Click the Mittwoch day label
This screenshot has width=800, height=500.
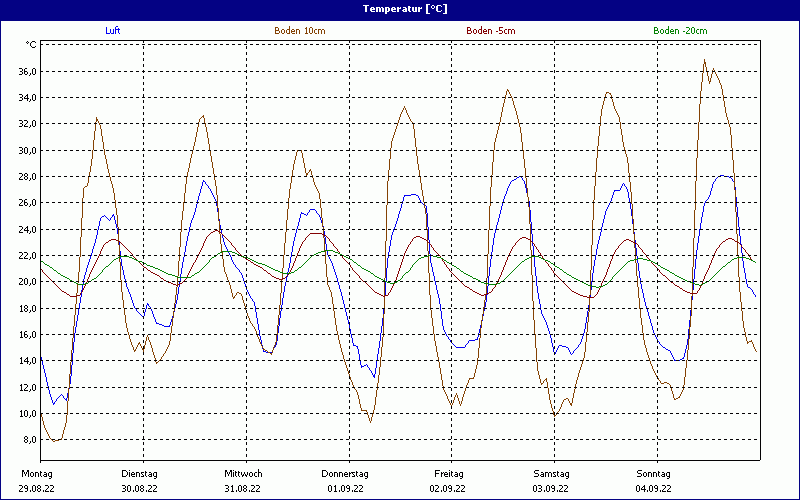point(243,473)
